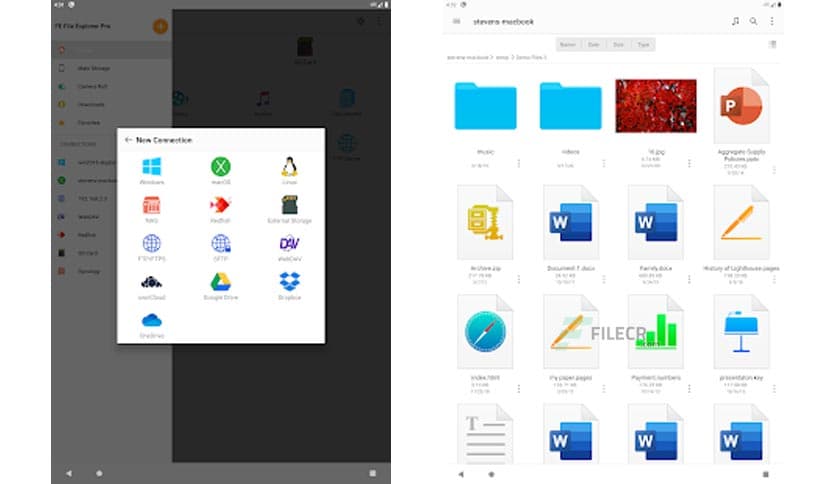Tap Android back button in left screen
836x484 pixels.
69,473
